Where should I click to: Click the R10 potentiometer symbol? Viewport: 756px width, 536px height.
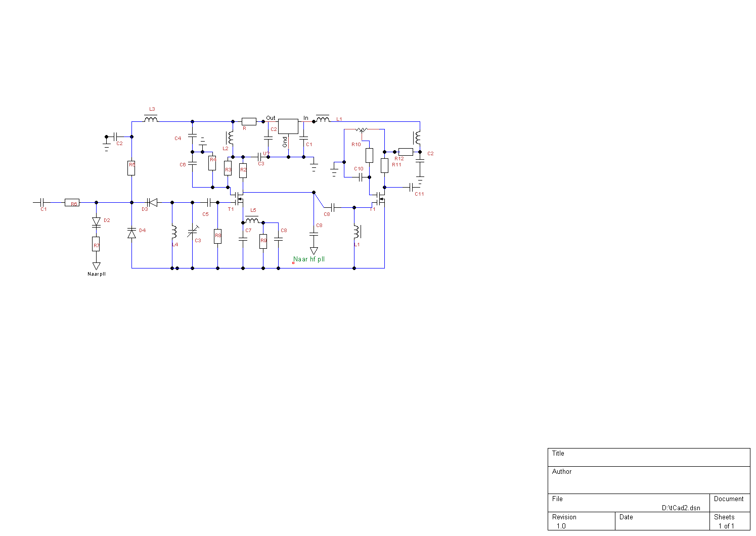(x=362, y=130)
